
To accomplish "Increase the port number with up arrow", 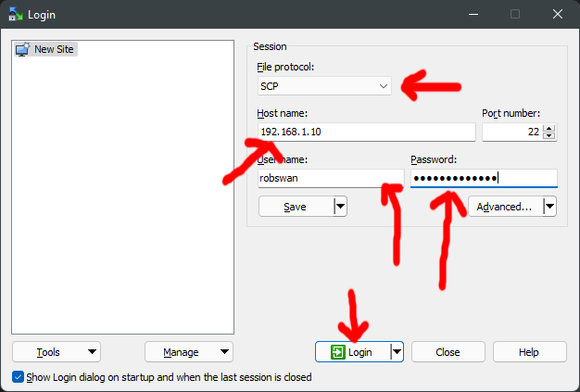I will point(549,128).
